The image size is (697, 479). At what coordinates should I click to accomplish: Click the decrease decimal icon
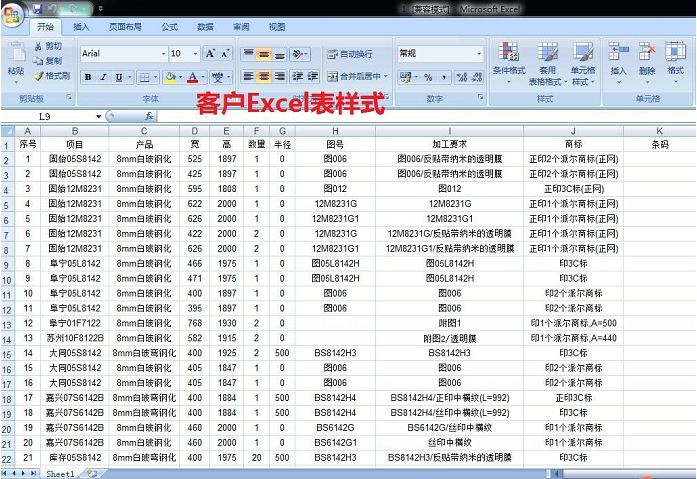click(477, 77)
